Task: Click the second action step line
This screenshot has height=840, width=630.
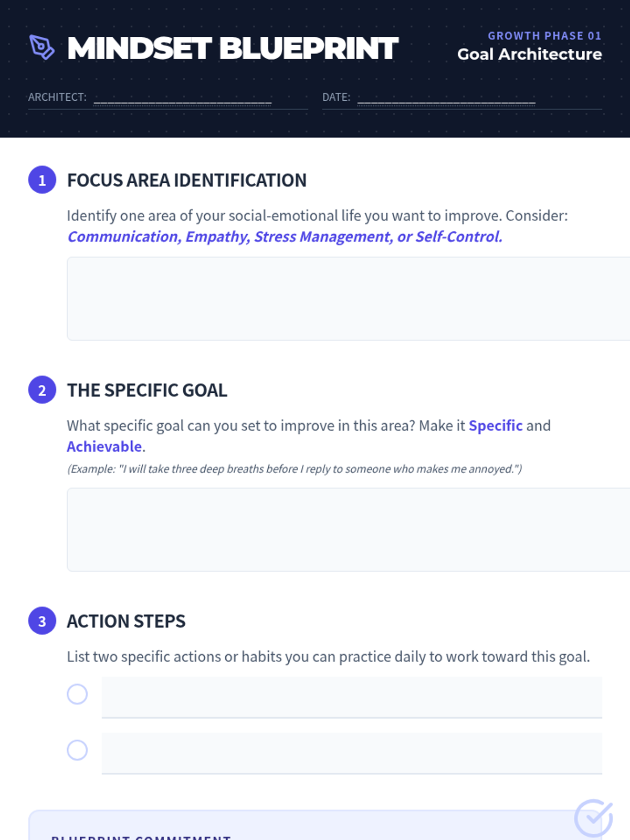Action: coord(352,753)
